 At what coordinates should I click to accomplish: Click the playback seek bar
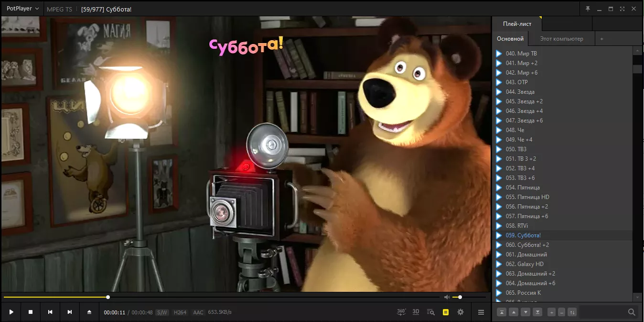tap(221, 297)
